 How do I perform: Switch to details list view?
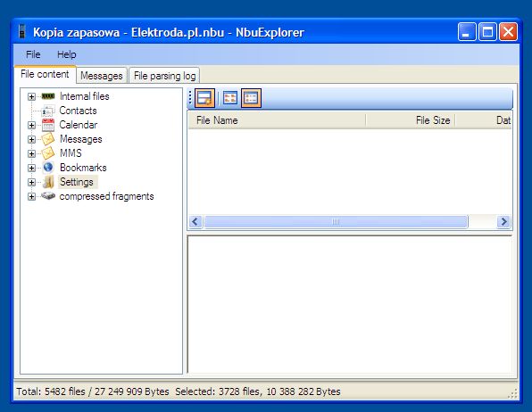pyautogui.click(x=251, y=98)
